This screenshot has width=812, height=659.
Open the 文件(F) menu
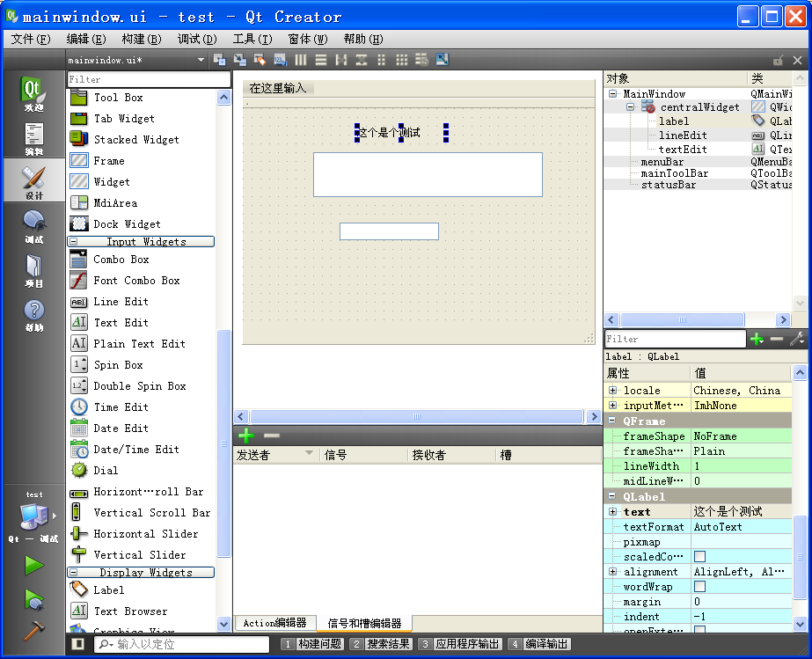[x=31, y=39]
